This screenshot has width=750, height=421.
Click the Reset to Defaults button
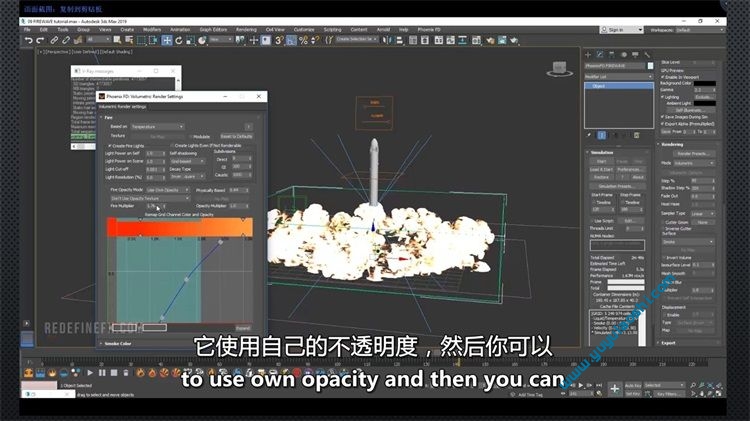click(x=236, y=136)
